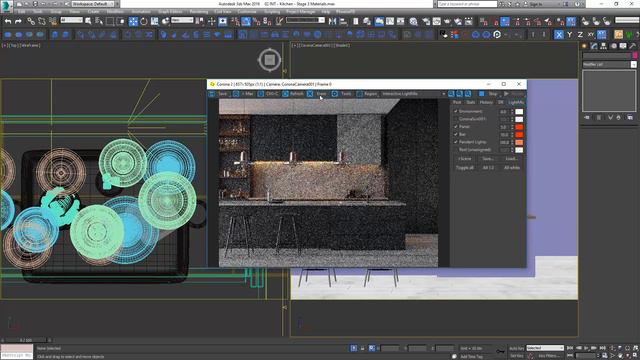
Task: Activate the Select and Rotate tool
Action: point(144,21)
